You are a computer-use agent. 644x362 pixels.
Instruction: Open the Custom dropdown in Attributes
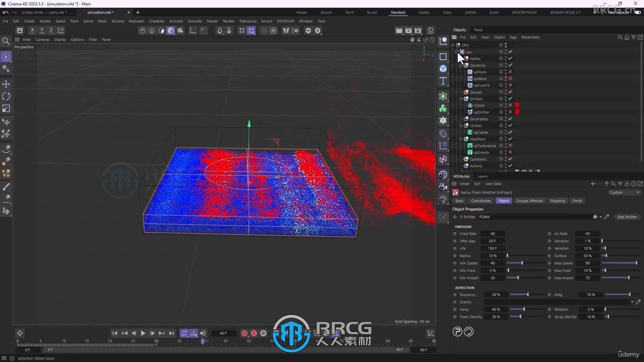624,193
